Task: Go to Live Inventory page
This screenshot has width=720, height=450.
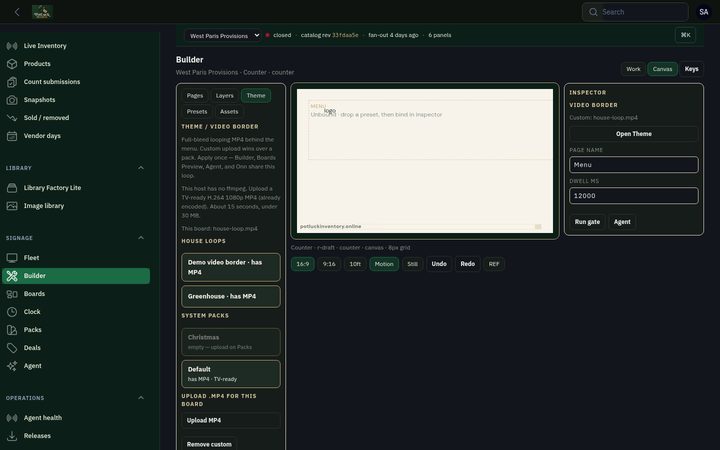Action: tap(45, 46)
